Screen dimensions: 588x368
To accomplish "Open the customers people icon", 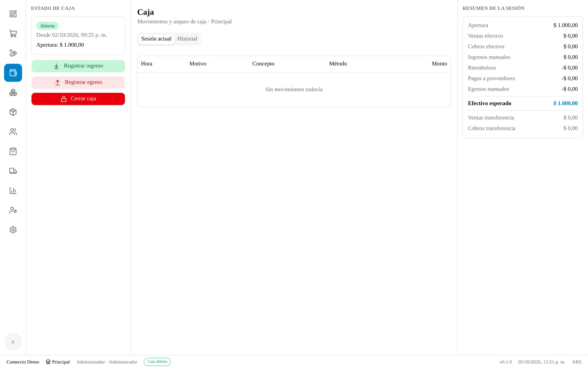I will point(13,132).
